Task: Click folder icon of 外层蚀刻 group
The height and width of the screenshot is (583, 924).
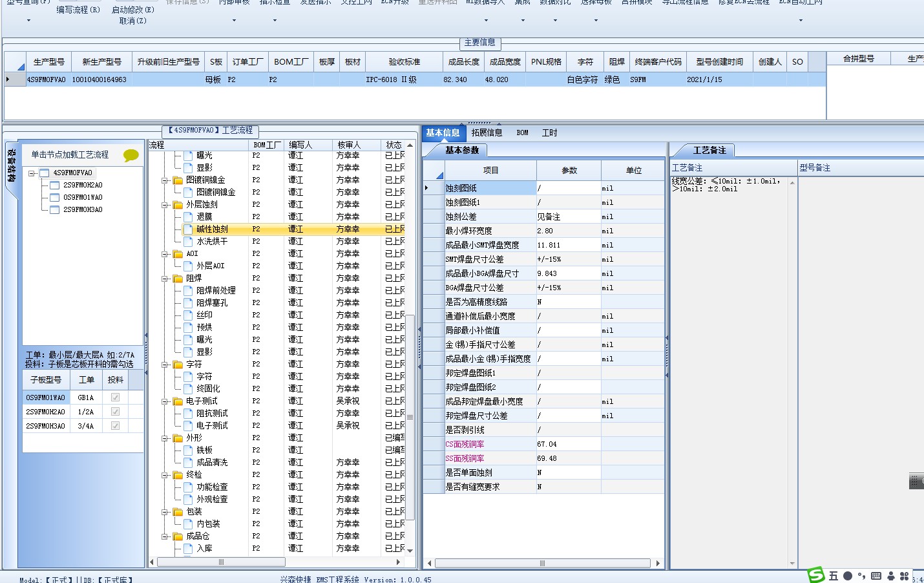Action: coord(178,205)
